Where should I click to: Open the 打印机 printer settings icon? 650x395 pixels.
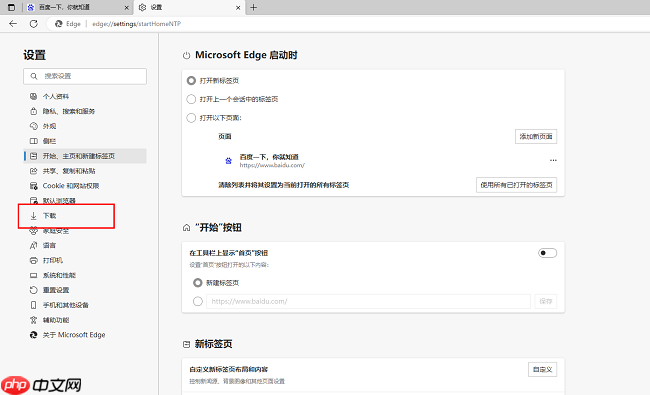(34, 261)
